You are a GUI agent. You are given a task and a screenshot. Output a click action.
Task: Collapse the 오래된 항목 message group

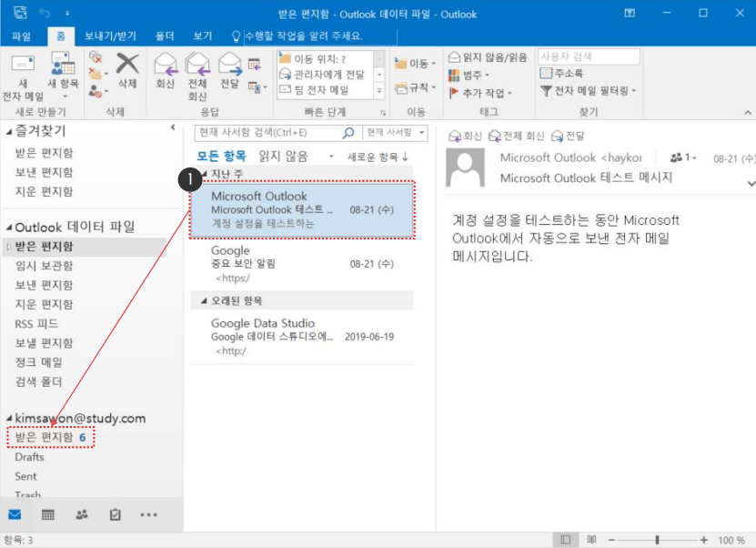(204, 301)
